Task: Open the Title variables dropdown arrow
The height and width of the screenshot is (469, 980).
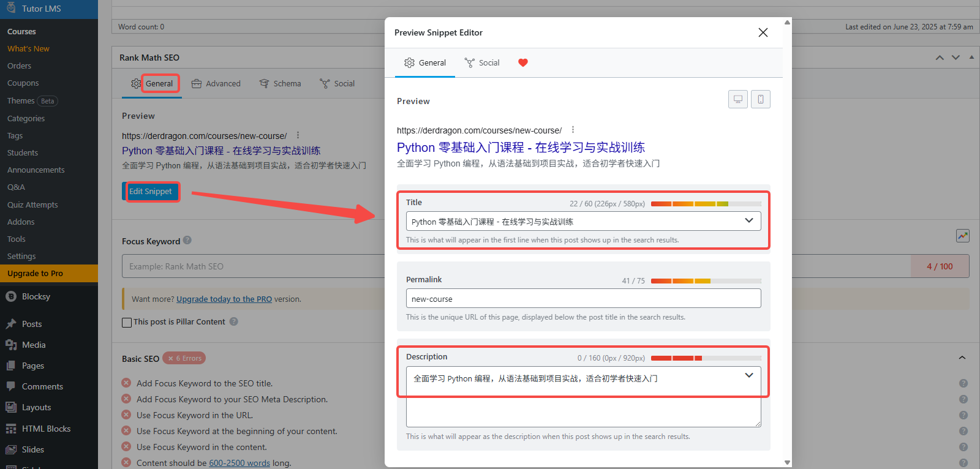Action: (748, 221)
